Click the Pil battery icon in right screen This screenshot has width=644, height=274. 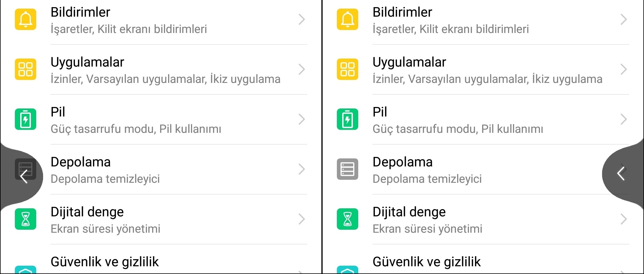click(348, 119)
